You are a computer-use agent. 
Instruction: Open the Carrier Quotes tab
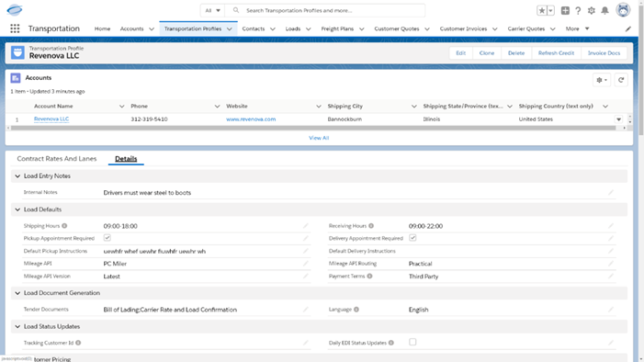526,28
